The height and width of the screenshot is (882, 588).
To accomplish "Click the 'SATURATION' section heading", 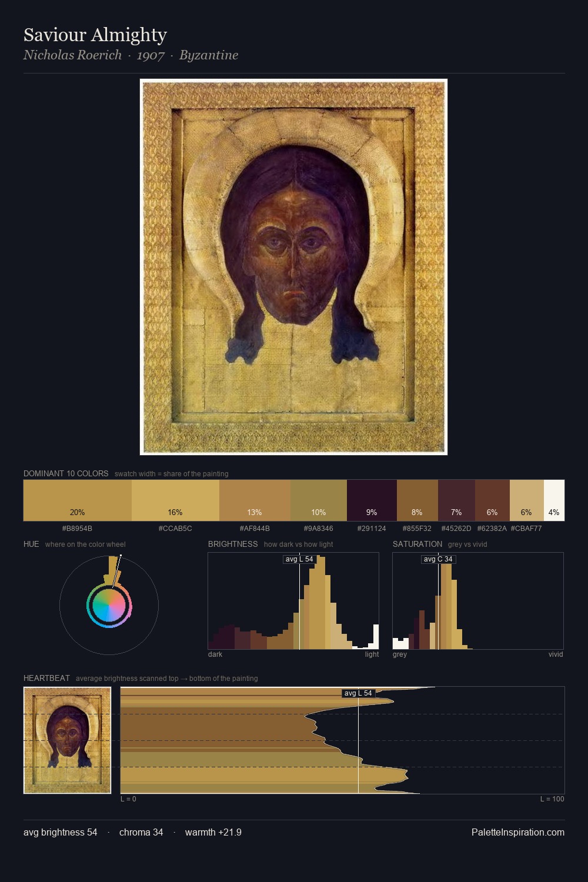I will coord(417,544).
